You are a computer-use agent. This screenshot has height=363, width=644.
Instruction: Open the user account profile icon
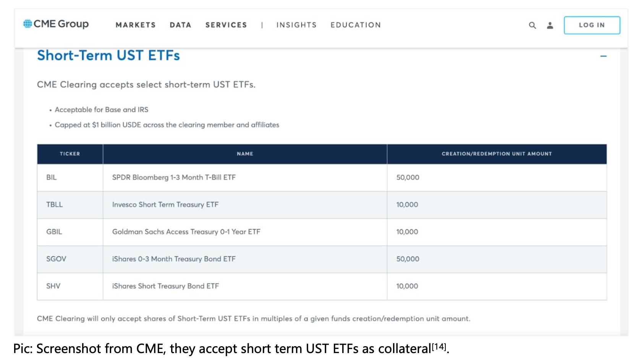(x=550, y=25)
